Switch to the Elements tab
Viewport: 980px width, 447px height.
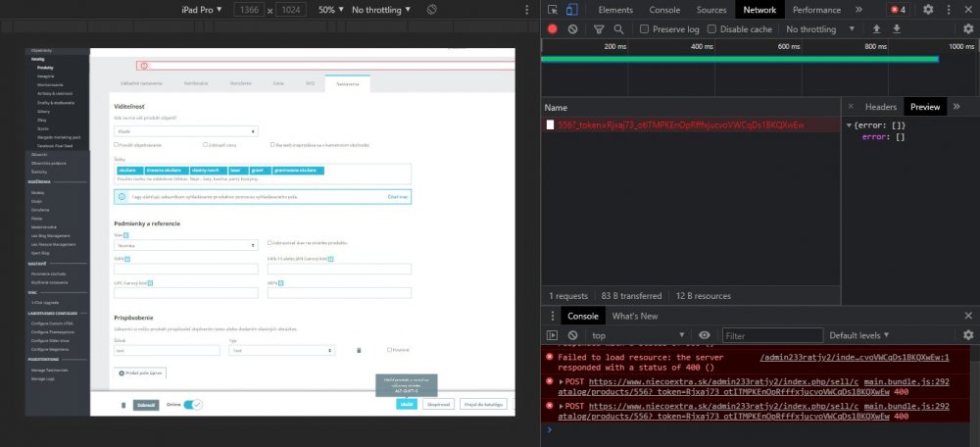(x=615, y=10)
